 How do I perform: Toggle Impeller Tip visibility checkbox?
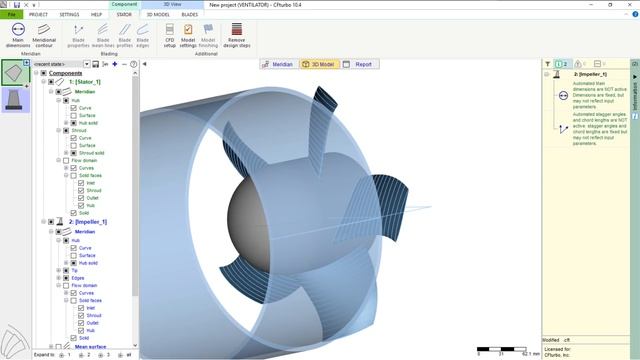[66, 271]
